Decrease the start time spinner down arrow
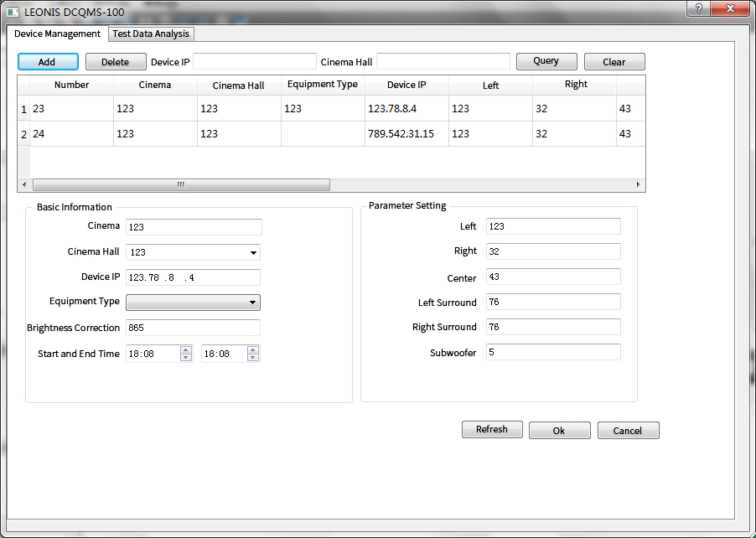Screen dimensions: 756x538 click(186, 358)
